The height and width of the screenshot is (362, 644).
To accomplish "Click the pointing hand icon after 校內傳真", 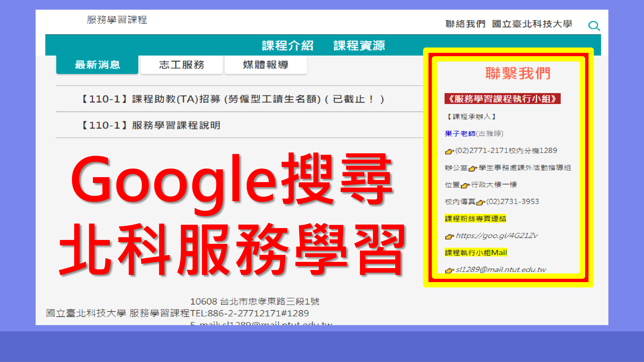I will pyautogui.click(x=480, y=202).
